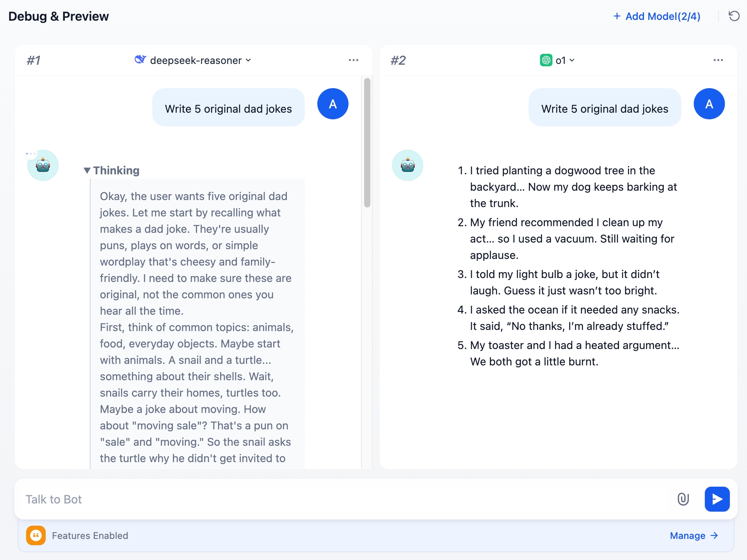Click user avatar A in panel #2
Viewport: 747px width, 560px height.
(x=709, y=104)
